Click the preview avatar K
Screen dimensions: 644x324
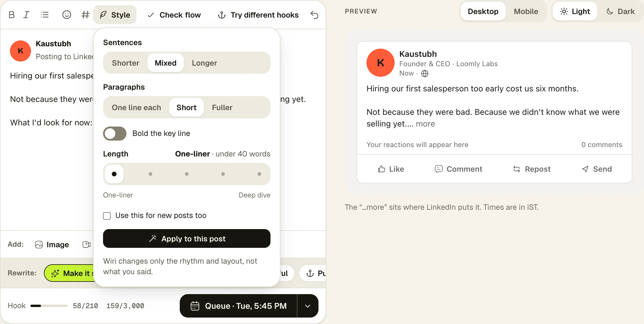coord(381,63)
